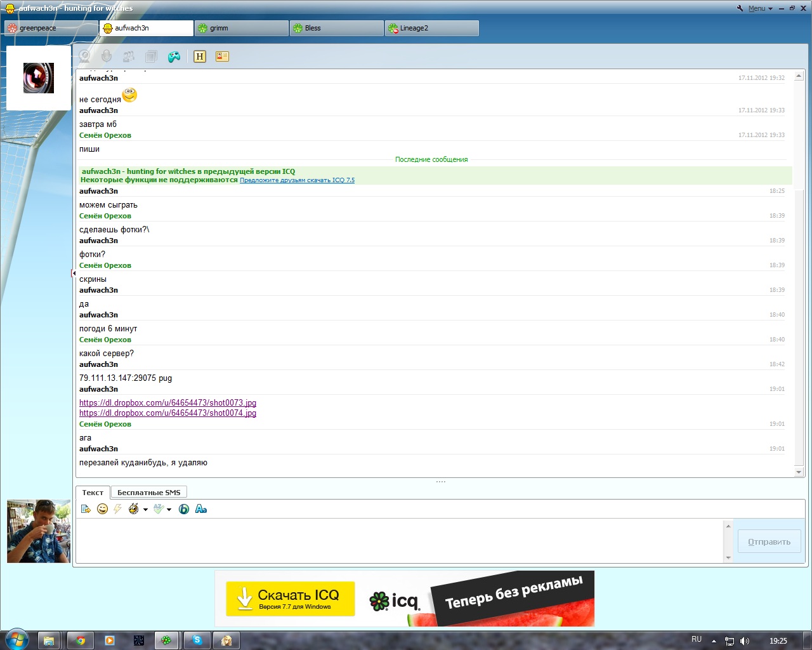Screen dimensions: 812x650
Task: Click the send file icon in message toolbar
Action: [x=86, y=509]
